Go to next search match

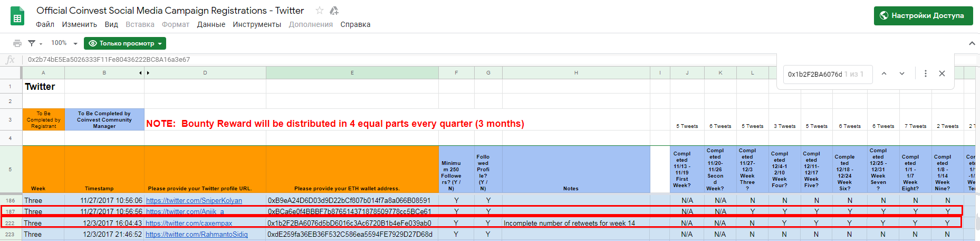pos(902,73)
